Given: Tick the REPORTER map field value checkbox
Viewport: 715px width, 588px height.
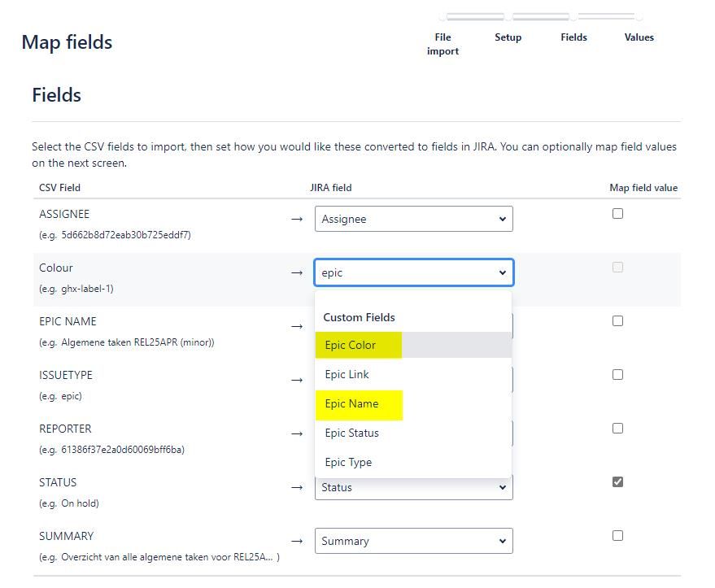Looking at the screenshot, I should 617,429.
